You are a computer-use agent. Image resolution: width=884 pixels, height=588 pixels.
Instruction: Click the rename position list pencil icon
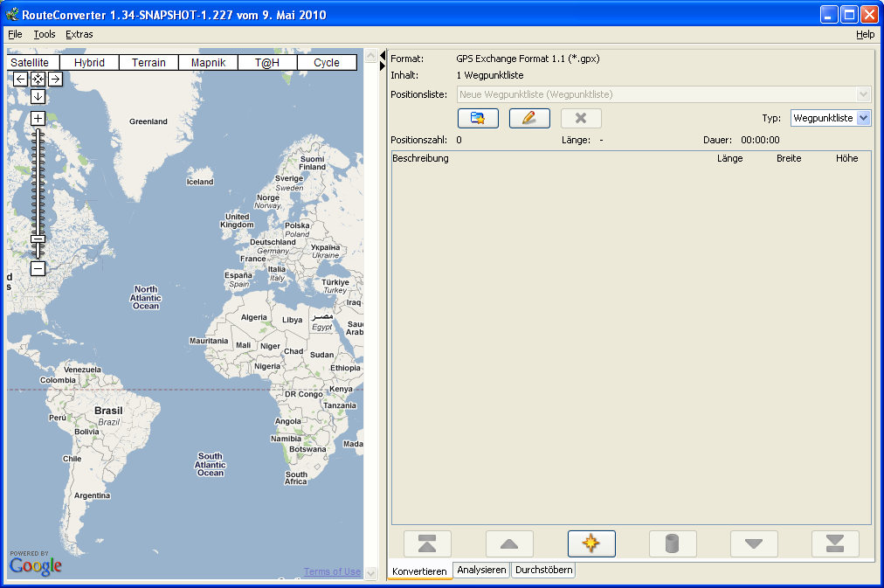point(529,118)
